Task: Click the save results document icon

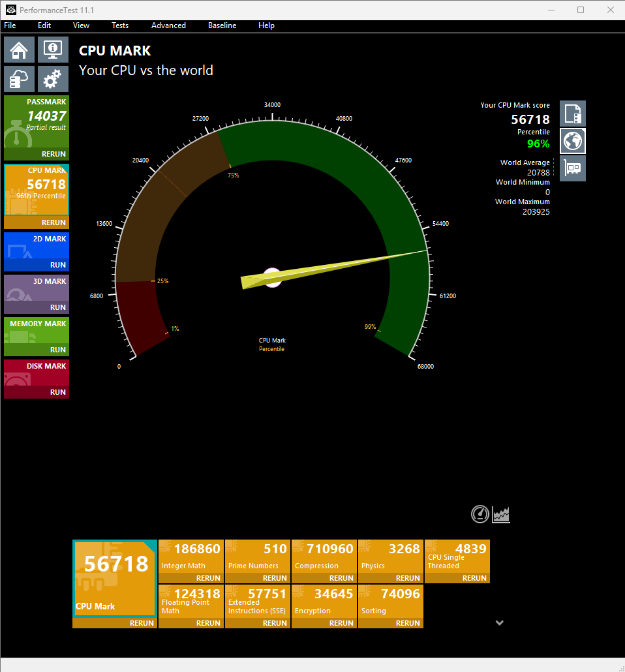Action: click(x=573, y=114)
